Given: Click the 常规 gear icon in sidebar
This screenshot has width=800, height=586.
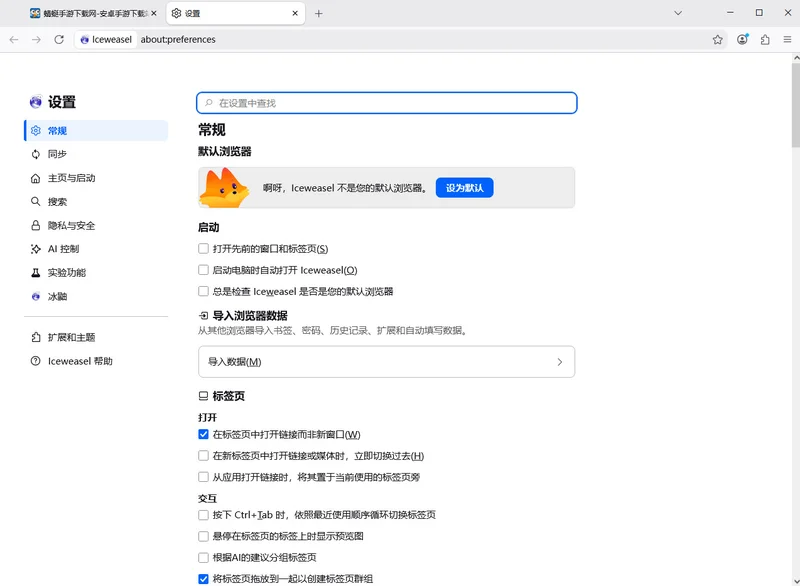Looking at the screenshot, I should click(36, 131).
